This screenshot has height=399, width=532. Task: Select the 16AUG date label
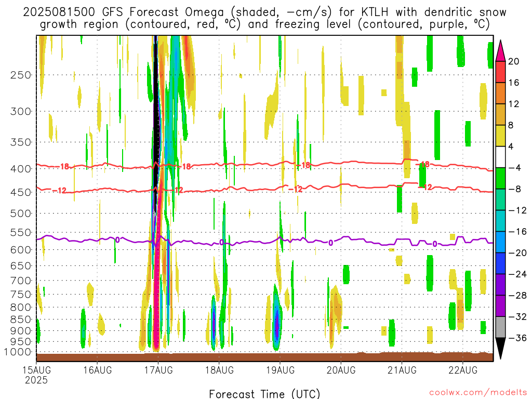(97, 369)
